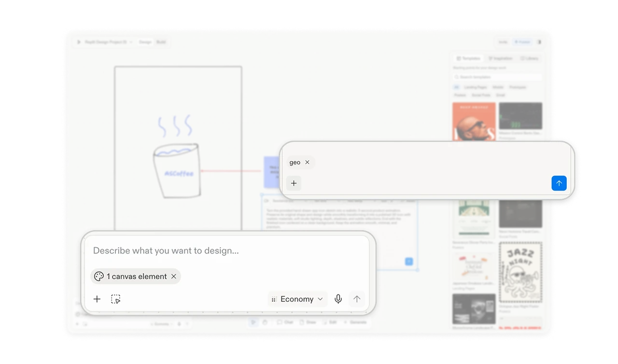Click the geo chip label

coord(295,162)
